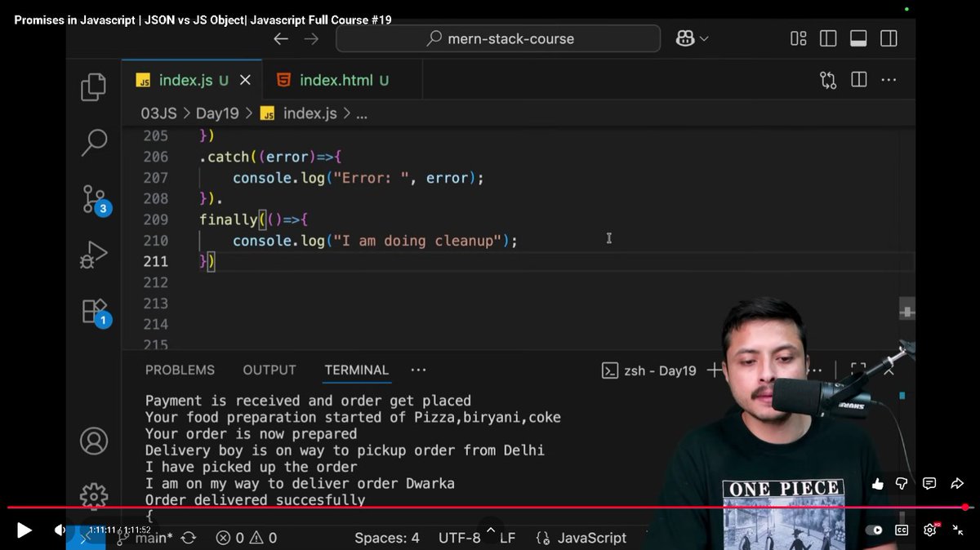980x550 pixels.
Task: Open the OUTPUT panel tab
Action: coord(269,370)
